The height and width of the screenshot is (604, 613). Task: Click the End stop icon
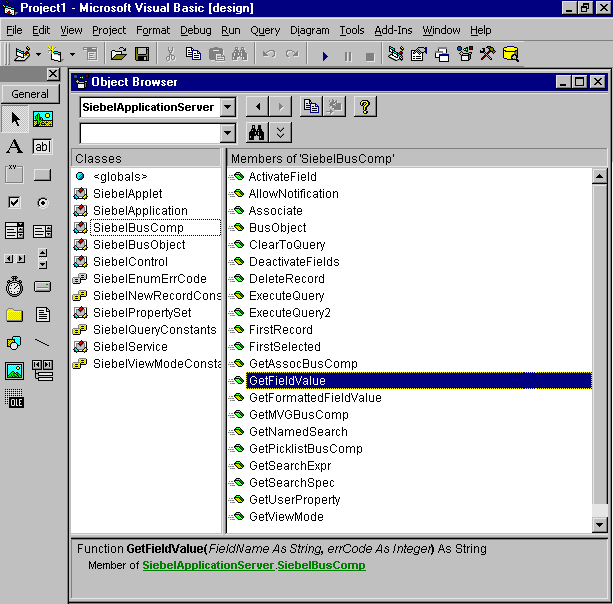click(x=370, y=56)
